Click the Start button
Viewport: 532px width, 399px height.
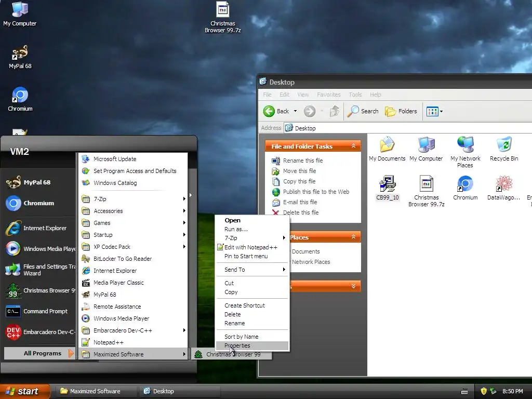25,391
